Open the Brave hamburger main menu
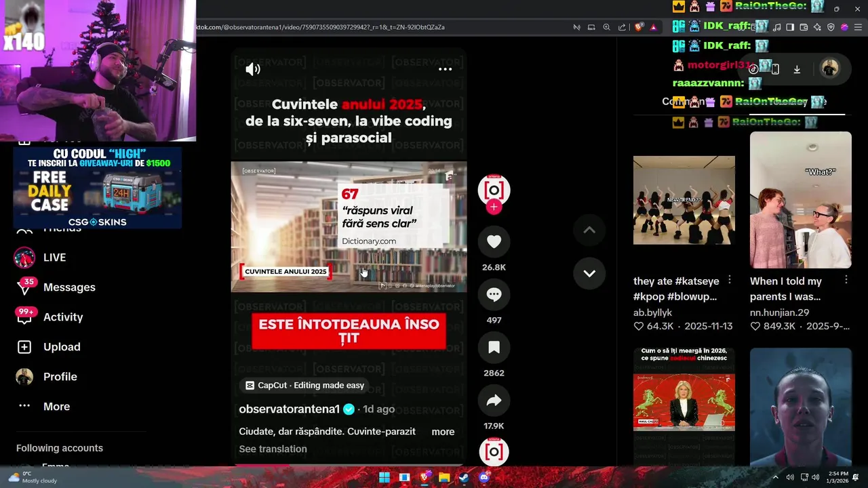 point(858,27)
